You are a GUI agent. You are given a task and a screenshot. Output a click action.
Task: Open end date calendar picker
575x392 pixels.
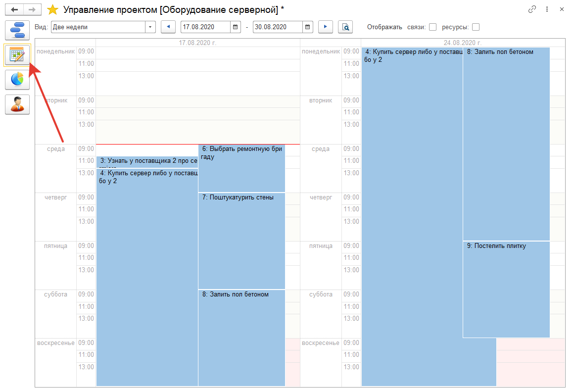pyautogui.click(x=308, y=27)
